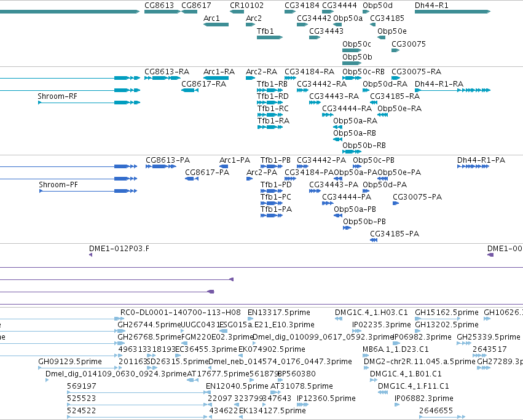This screenshot has width=523, height=420.
Task: Open the CG8613-RA transcript
Action: click(x=167, y=72)
